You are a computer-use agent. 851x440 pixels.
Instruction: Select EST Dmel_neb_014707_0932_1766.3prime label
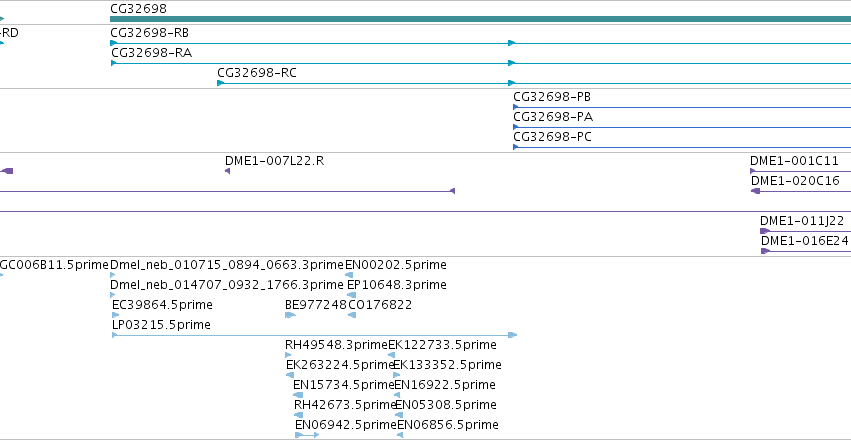[227, 285]
